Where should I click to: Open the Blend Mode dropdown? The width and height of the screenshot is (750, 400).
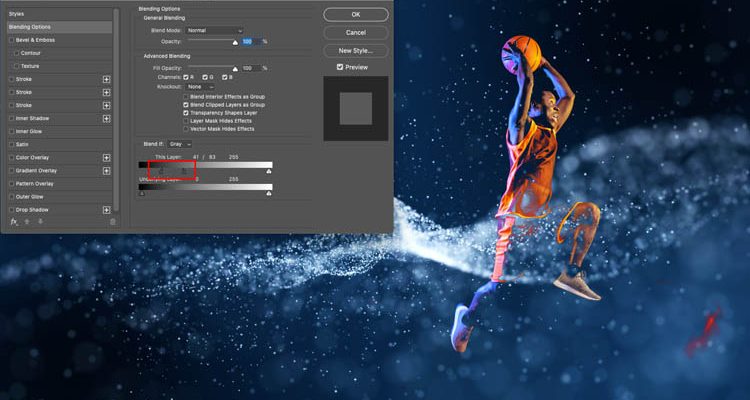[214, 31]
